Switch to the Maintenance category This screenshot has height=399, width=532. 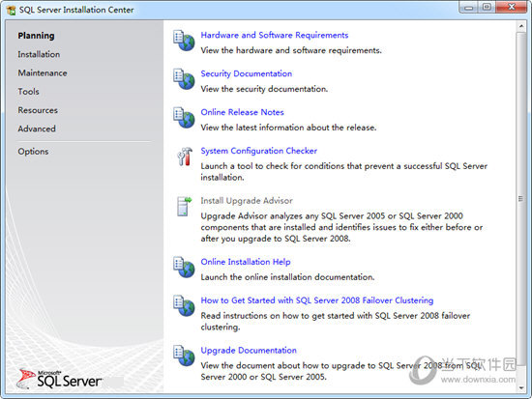[x=43, y=72]
